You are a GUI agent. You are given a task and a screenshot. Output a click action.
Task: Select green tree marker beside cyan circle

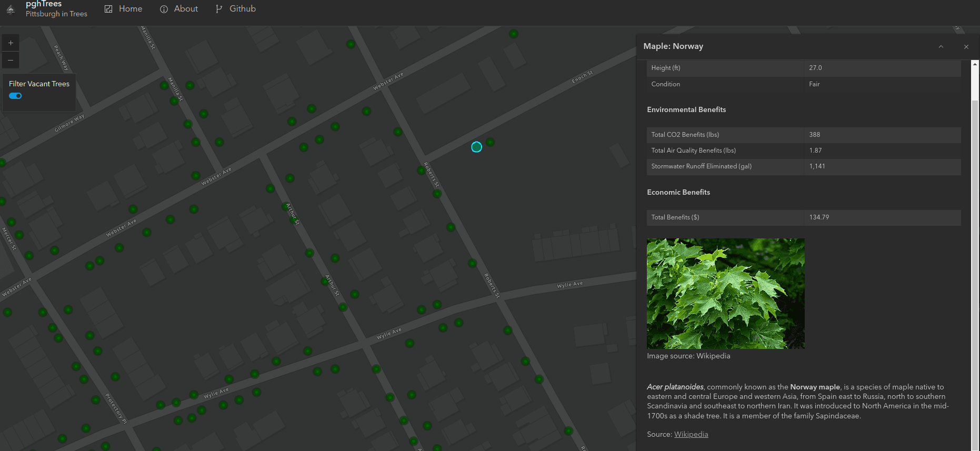[x=491, y=142]
